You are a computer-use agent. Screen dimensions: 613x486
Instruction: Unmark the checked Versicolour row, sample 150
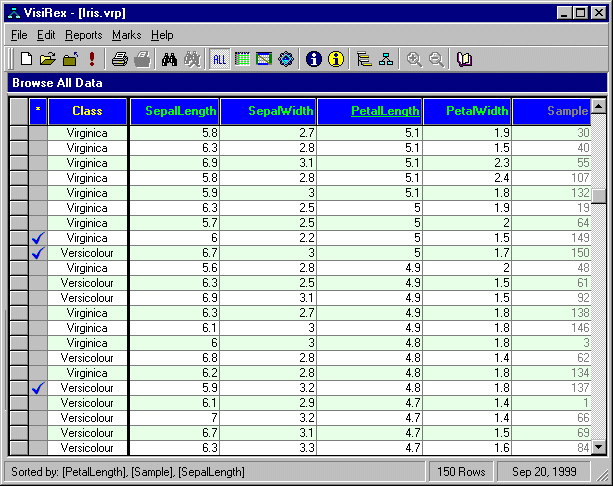(x=38, y=253)
